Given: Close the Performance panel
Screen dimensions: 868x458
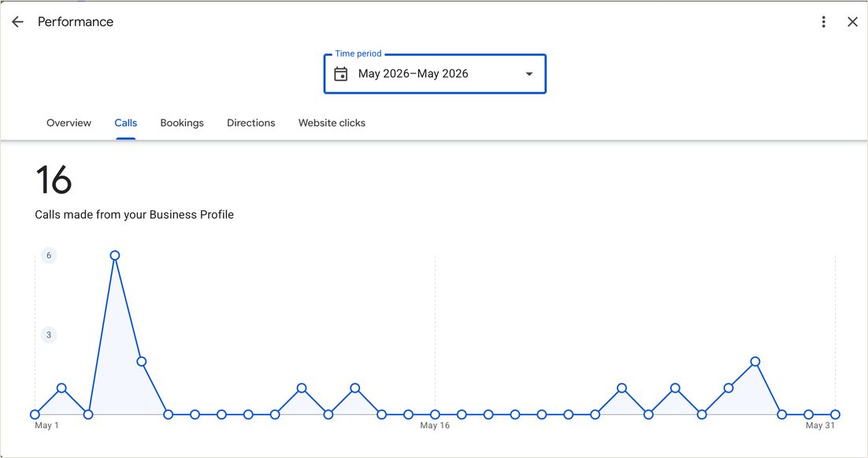Looking at the screenshot, I should point(852,21).
